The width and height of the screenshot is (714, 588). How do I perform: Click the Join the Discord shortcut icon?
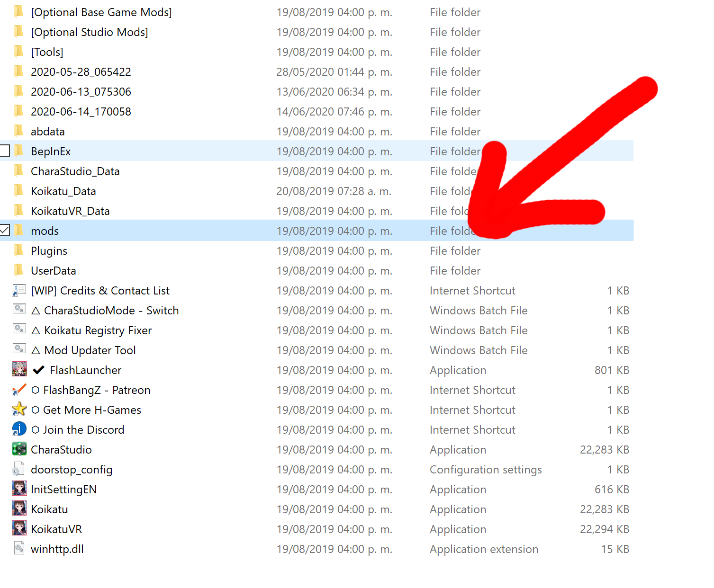[x=19, y=429]
